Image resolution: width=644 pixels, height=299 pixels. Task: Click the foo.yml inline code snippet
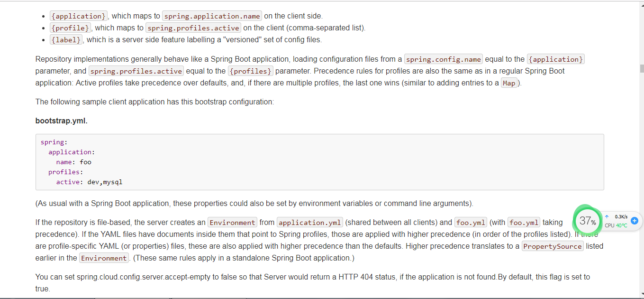tap(470, 222)
